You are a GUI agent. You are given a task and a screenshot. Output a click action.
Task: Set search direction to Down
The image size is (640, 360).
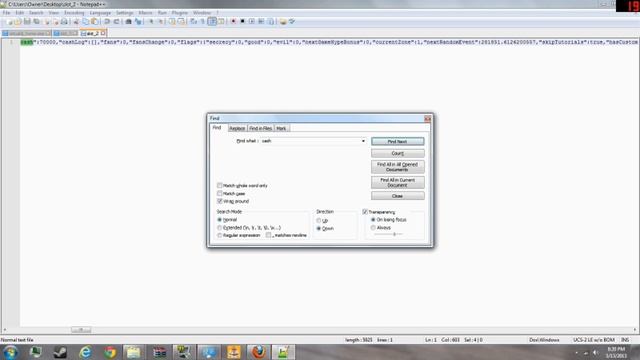coord(319,229)
